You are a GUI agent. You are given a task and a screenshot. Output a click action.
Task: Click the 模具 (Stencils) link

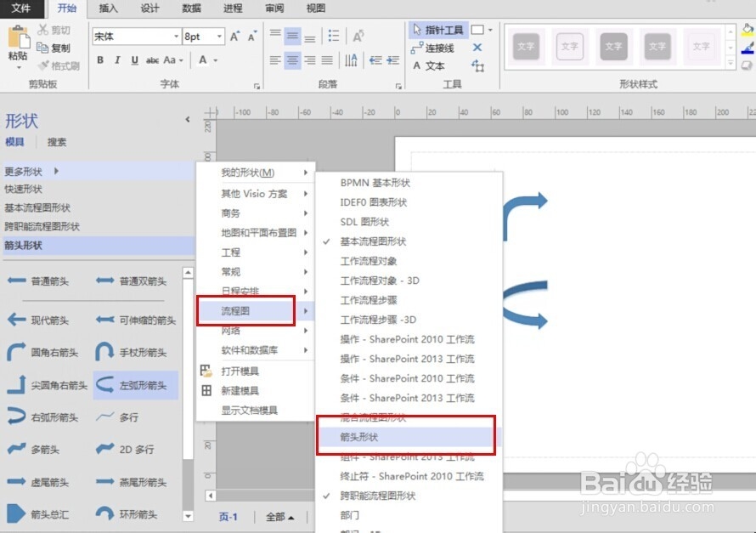click(x=14, y=142)
